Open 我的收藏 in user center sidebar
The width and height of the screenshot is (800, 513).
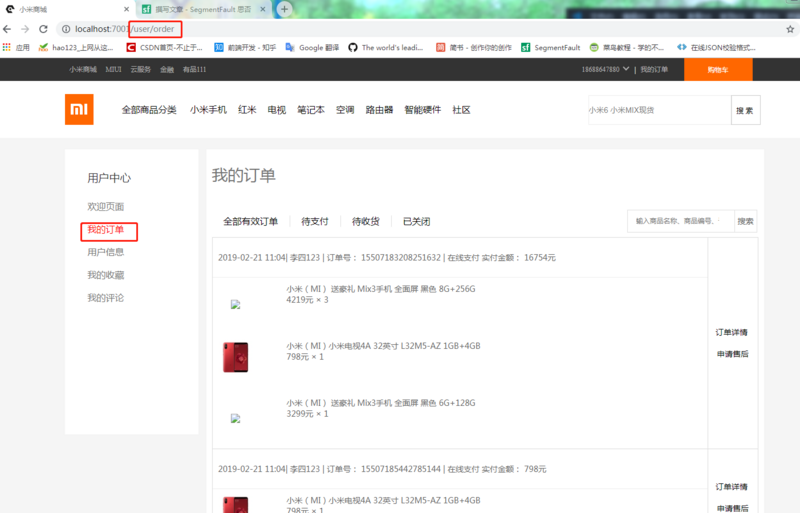(x=106, y=275)
